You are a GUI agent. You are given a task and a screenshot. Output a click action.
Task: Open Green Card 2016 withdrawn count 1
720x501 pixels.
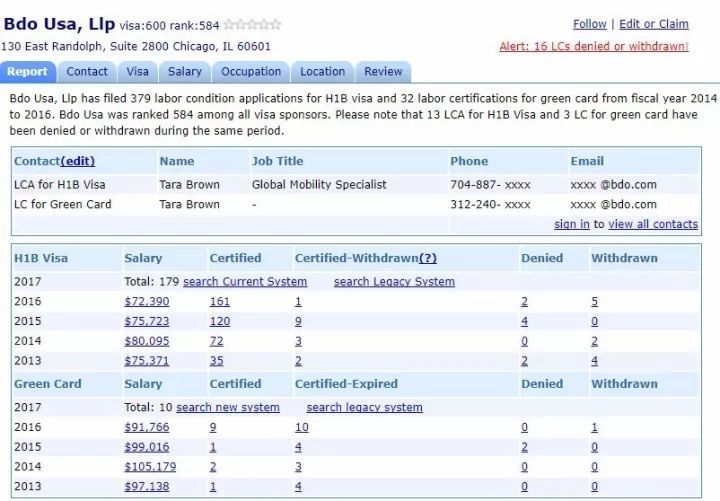[594, 428]
